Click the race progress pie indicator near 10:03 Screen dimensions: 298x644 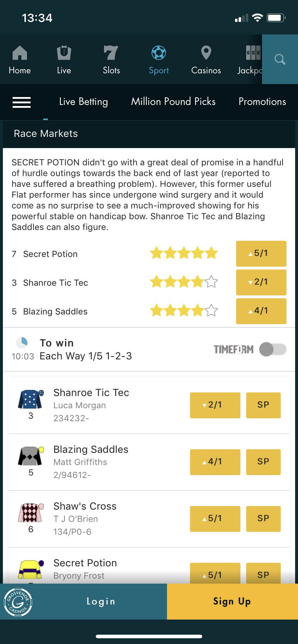(x=22, y=343)
